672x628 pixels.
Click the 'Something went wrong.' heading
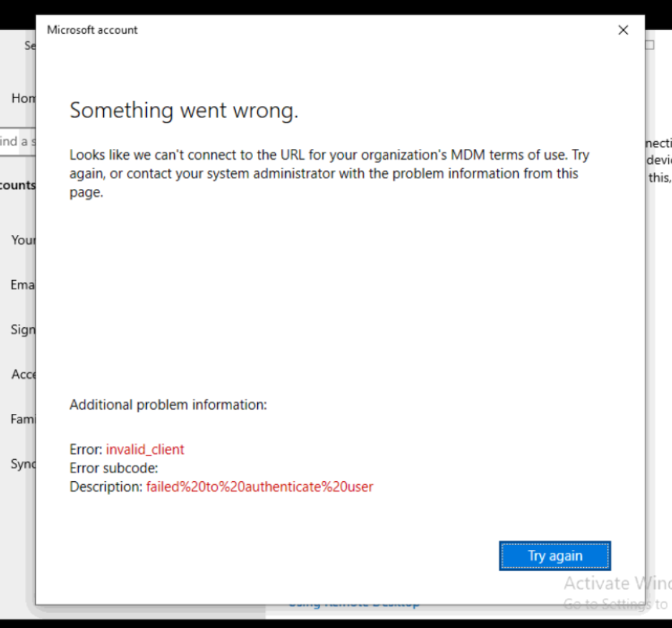point(184,110)
